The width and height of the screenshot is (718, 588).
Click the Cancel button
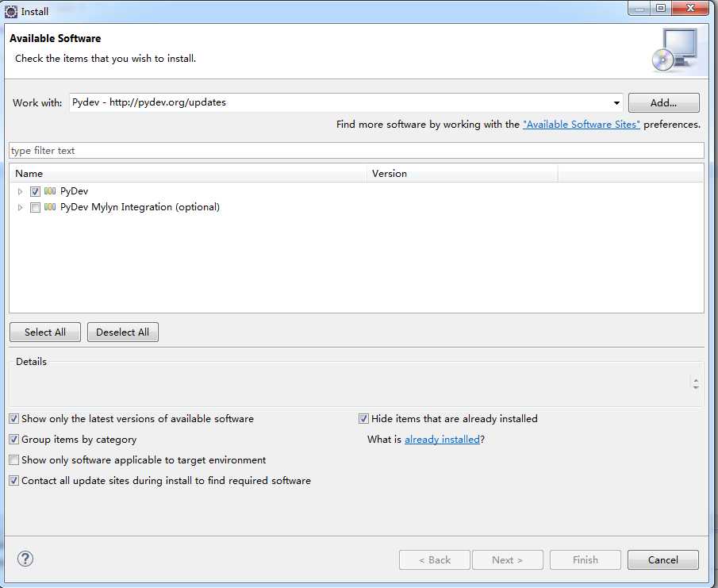tap(663, 559)
